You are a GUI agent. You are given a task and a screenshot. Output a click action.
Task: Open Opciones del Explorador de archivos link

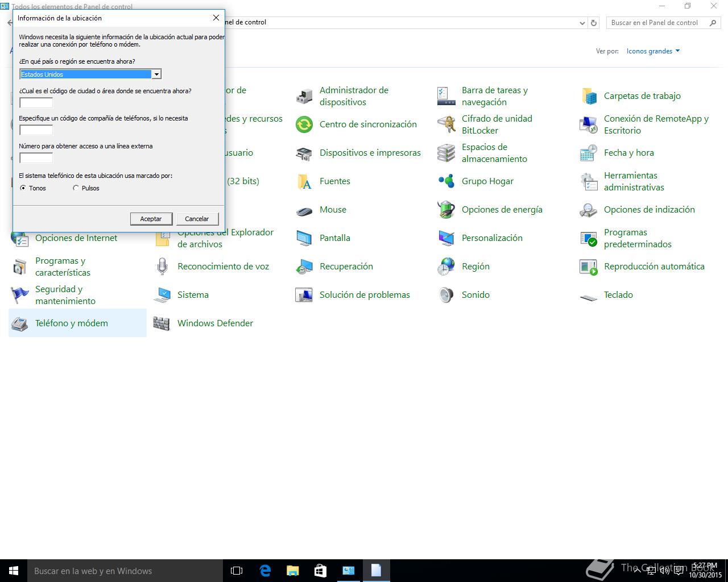pos(225,238)
